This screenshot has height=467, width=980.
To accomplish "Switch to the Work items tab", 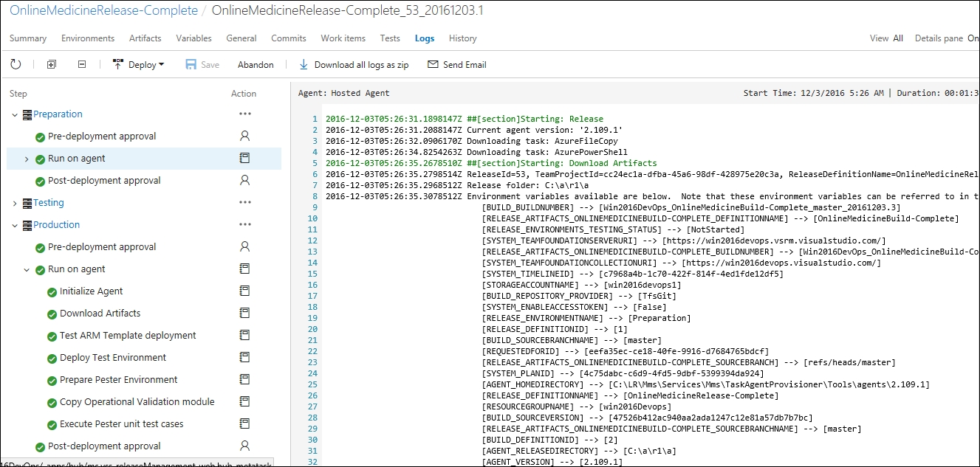I will pyautogui.click(x=343, y=38).
